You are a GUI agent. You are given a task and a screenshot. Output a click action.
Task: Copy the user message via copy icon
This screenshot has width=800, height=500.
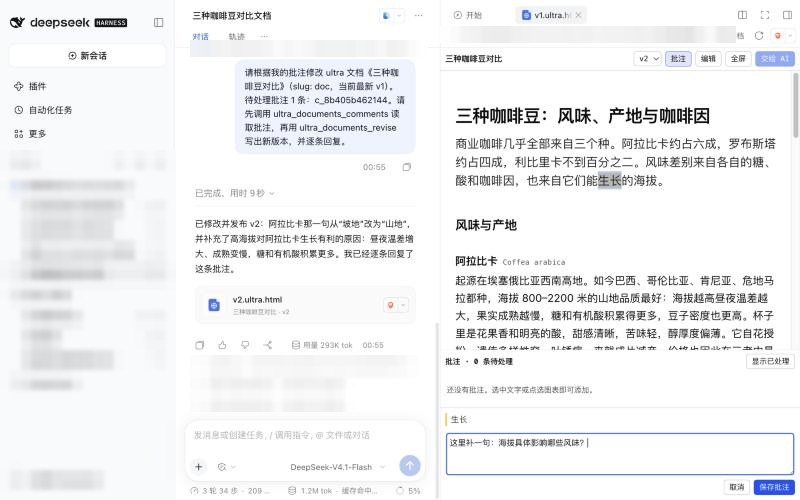407,167
